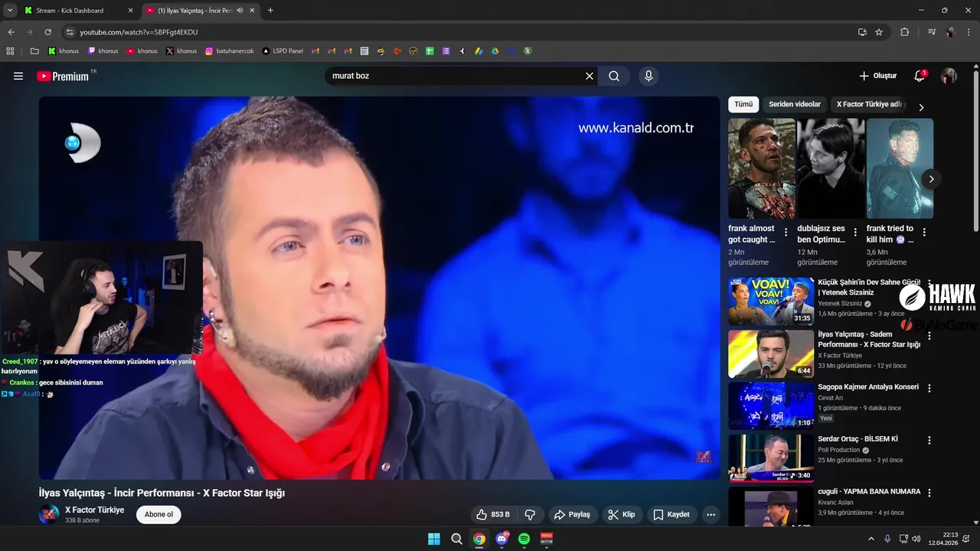Install the app from the address bar icon
This screenshot has width=980, height=551.
pyautogui.click(x=862, y=32)
